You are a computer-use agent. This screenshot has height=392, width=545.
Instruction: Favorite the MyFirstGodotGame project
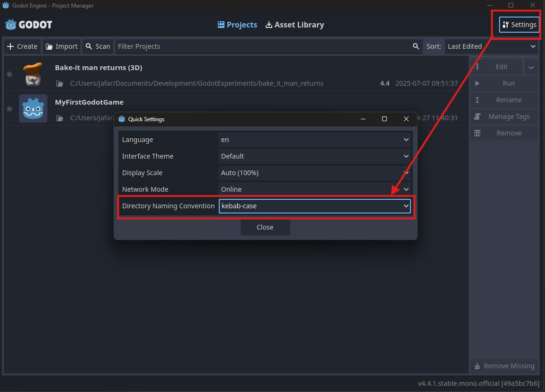coord(10,109)
